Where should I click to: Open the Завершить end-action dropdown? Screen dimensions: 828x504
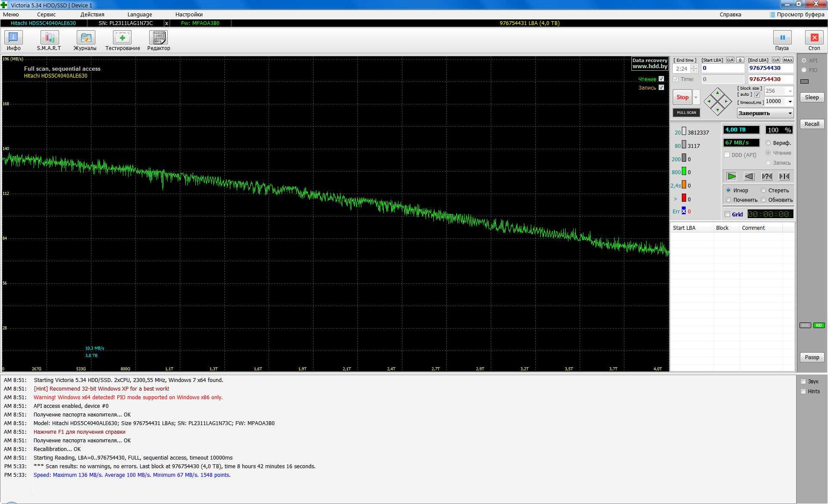point(765,113)
